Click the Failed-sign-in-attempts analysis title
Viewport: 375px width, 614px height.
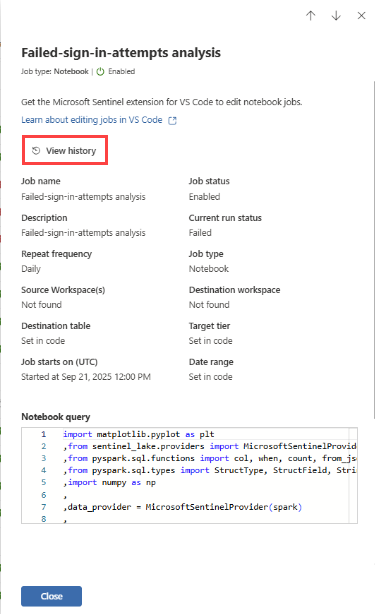tap(121, 52)
